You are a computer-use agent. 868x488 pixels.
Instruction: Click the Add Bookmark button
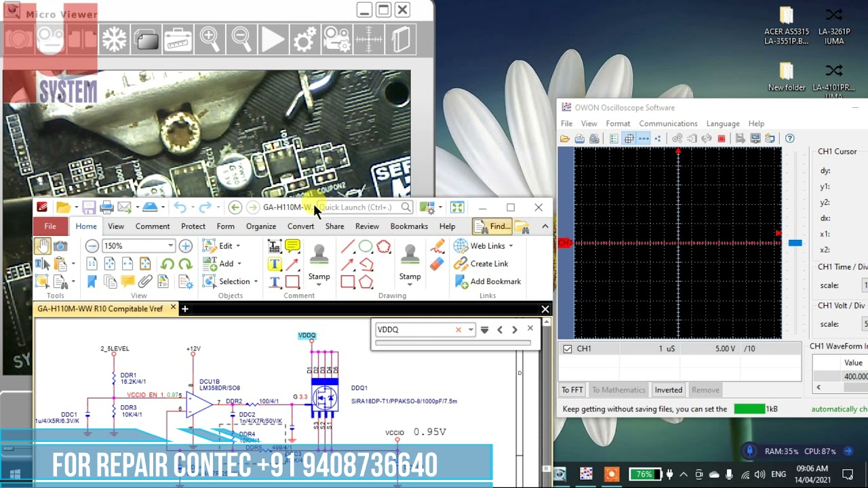(488, 281)
